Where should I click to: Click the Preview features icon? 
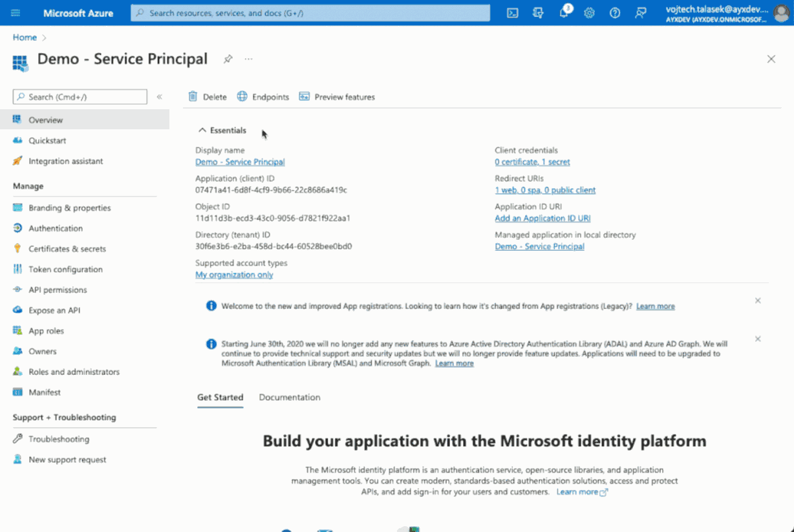304,96
